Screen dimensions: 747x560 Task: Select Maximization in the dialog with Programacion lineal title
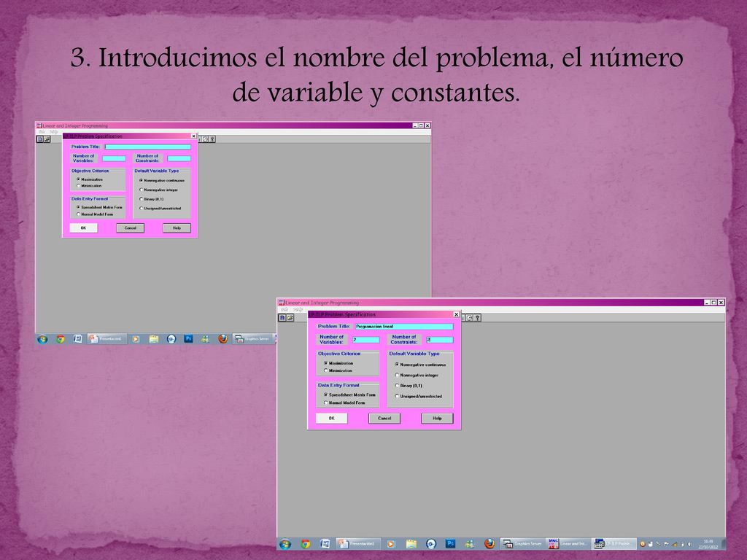338,363
